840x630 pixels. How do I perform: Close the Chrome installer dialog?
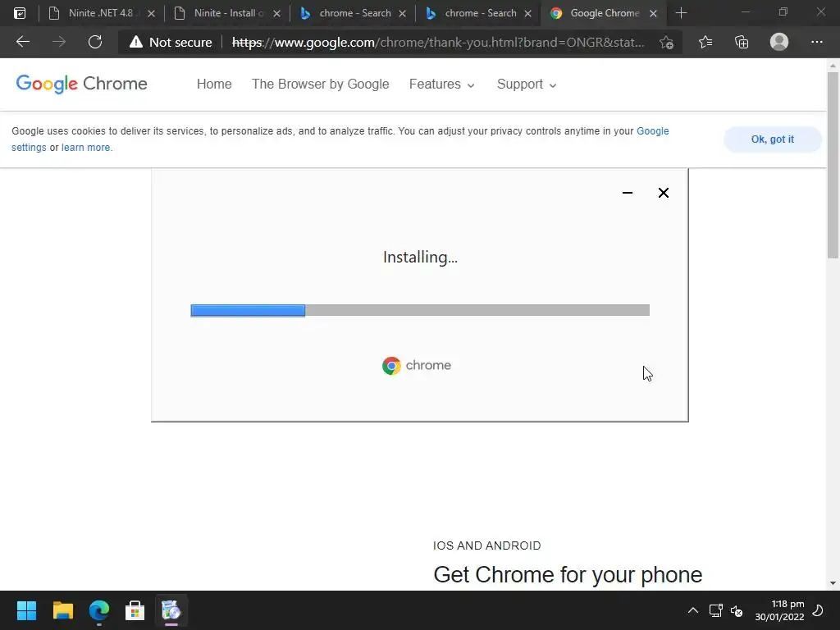(663, 193)
